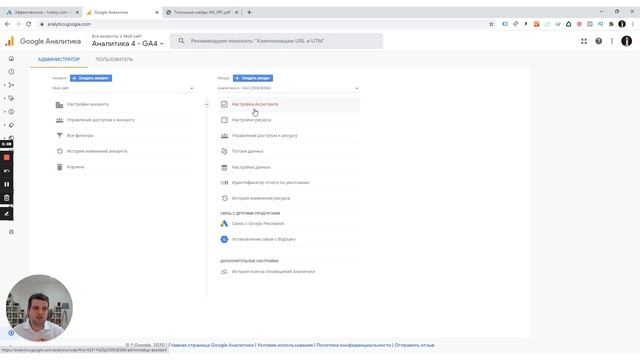Open the Realtime clock icon in sidebar

pyautogui.click(x=11, y=72)
